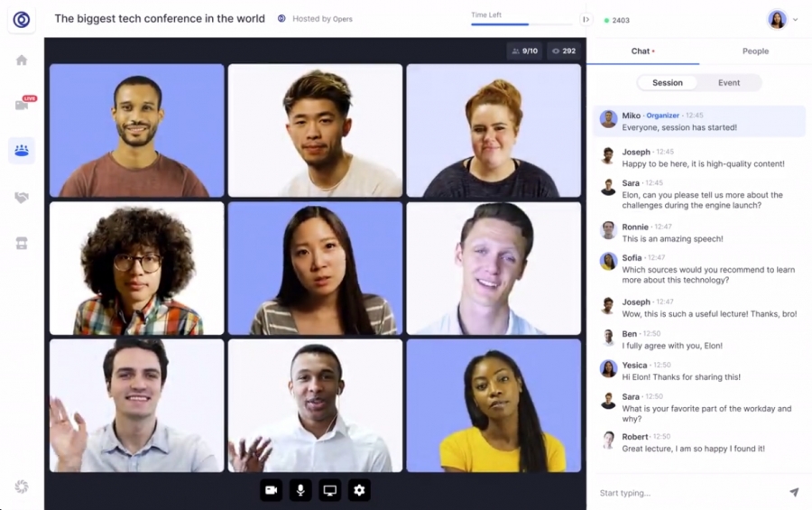Viewport: 812px width, 510px height.
Task: Select video tile of waving man in bottom-left
Action: (x=137, y=405)
